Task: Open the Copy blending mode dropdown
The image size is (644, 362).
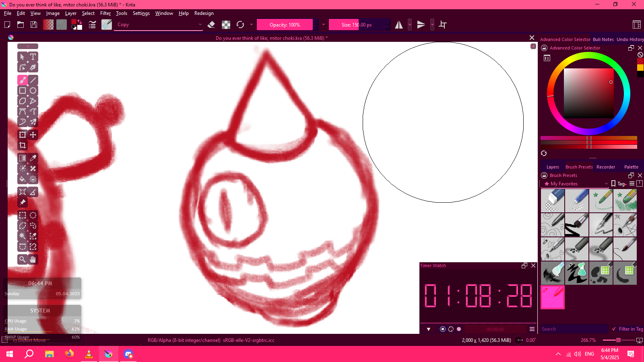Action: point(159,25)
